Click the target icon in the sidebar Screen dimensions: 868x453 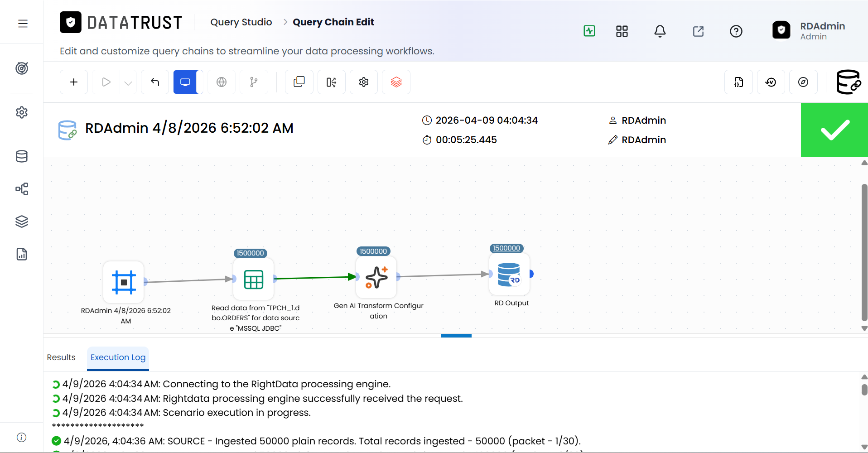(x=22, y=68)
